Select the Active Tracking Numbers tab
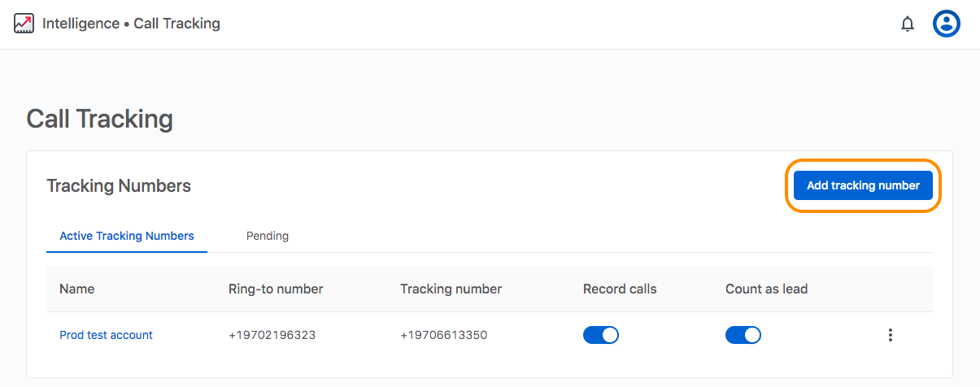This screenshot has width=980, height=387. click(x=127, y=236)
